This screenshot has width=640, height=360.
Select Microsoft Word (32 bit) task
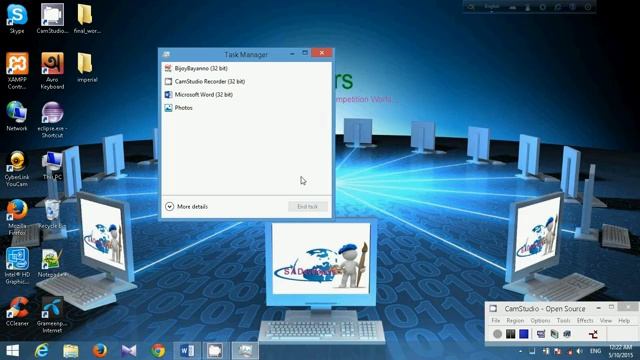coord(247,94)
